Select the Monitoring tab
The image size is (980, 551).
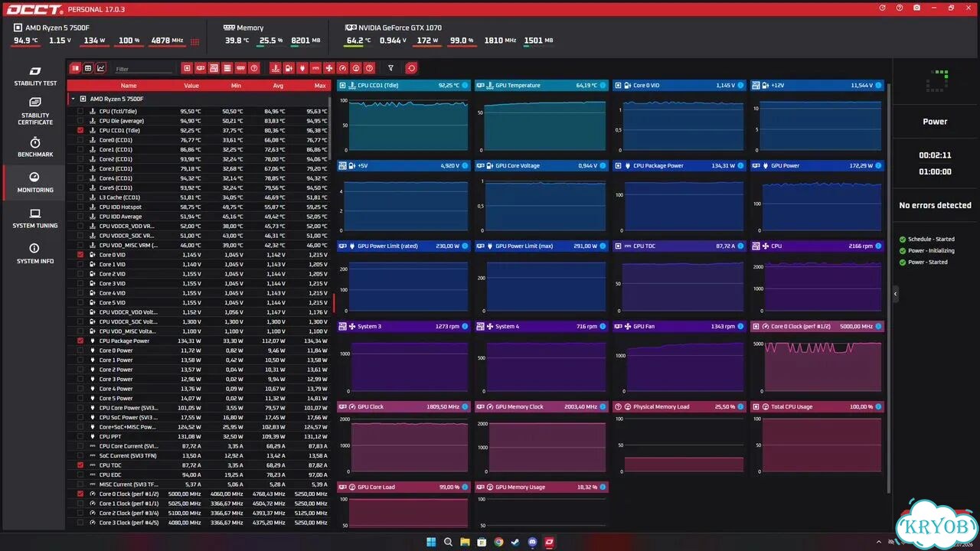click(x=34, y=183)
